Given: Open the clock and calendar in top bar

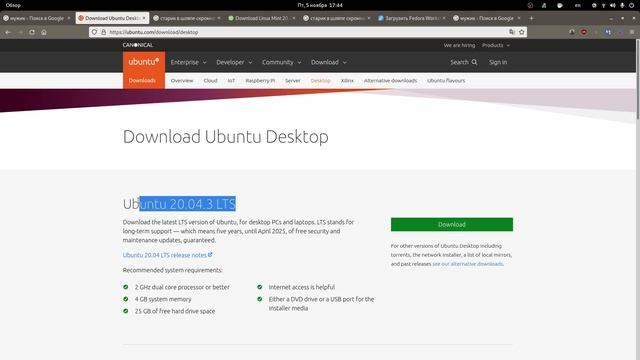Looking at the screenshot, I should tap(320, 5).
